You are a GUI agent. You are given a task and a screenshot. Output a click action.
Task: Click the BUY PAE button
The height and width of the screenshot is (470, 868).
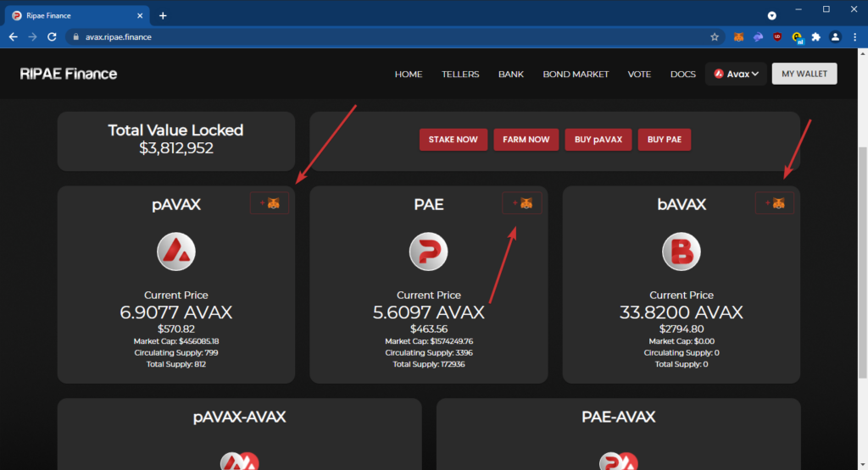(x=665, y=140)
